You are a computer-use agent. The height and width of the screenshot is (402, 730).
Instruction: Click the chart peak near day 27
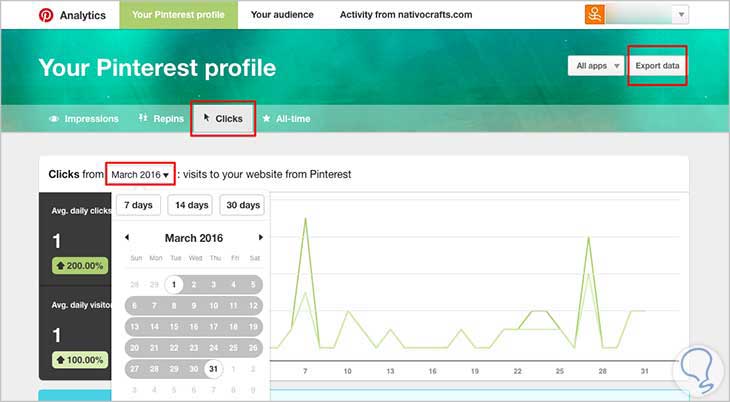point(588,238)
